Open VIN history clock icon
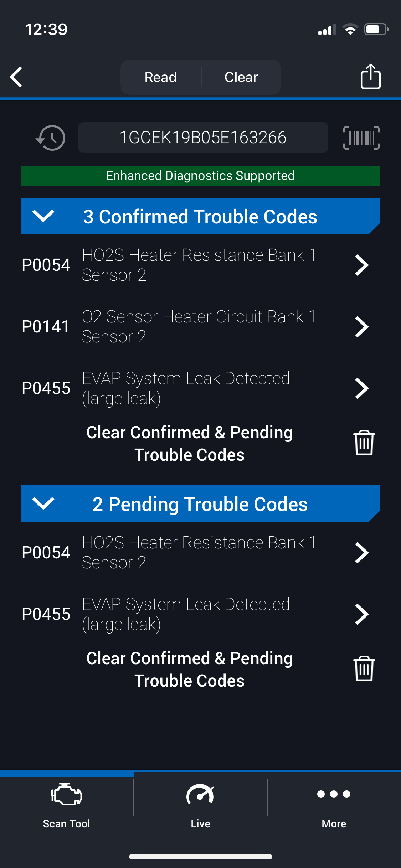The height and width of the screenshot is (868, 401). coord(51,138)
